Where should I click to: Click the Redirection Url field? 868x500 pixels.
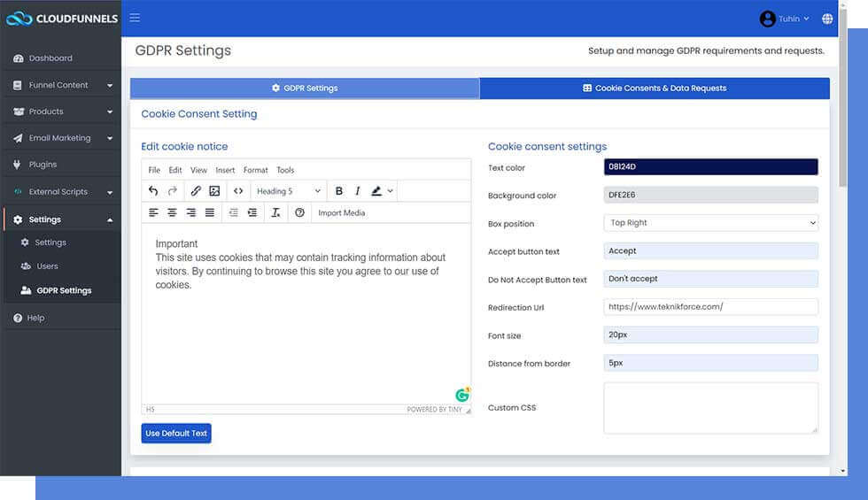(x=710, y=307)
